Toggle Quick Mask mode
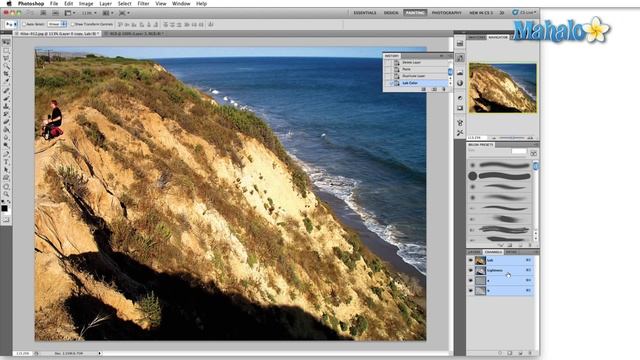This screenshot has height=360, width=640. coord(6,220)
